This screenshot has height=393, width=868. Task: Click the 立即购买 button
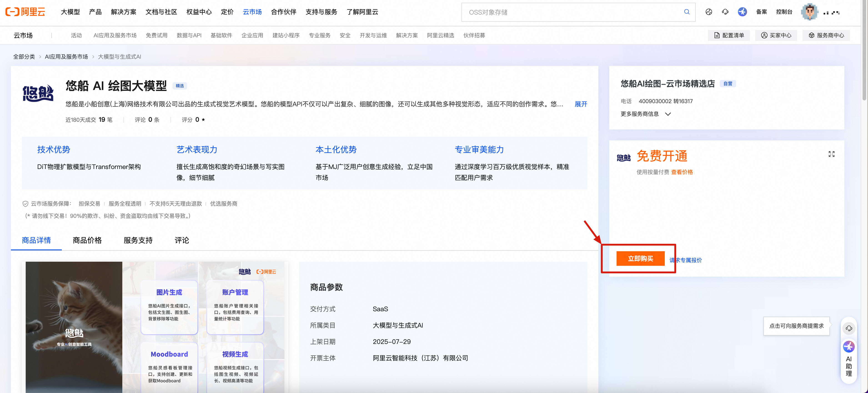point(640,258)
